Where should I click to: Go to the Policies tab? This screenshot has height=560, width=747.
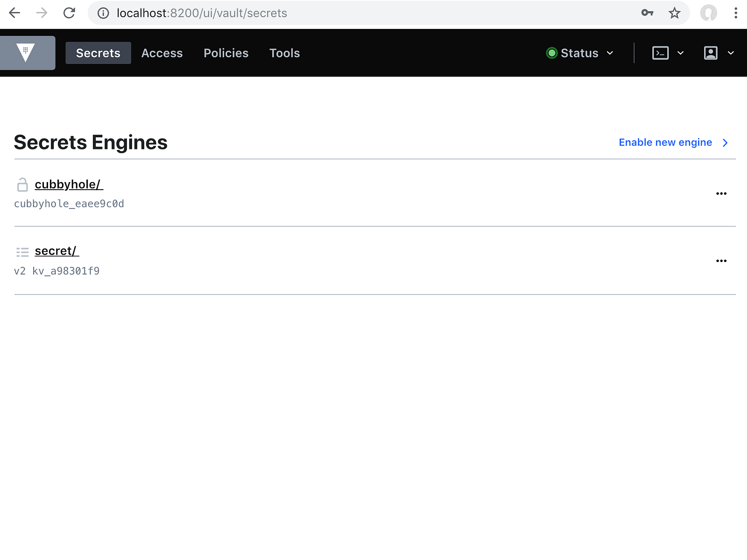click(x=226, y=53)
